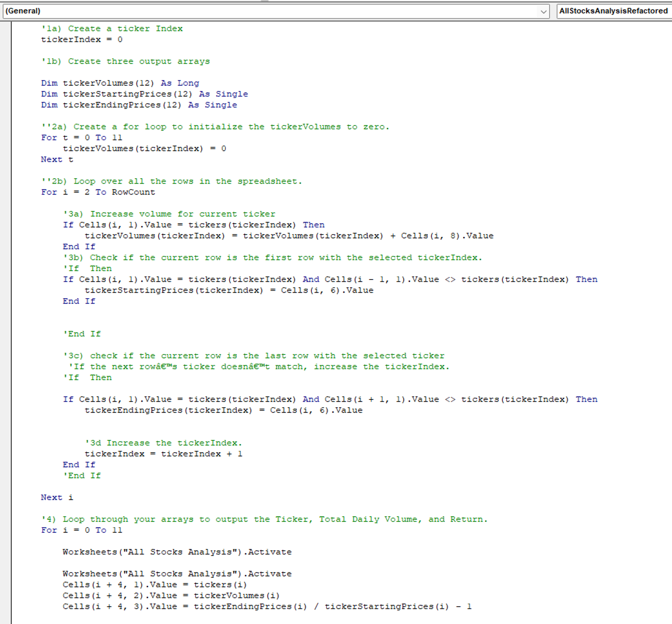
Task: Click the comment '3a) Increase volume for current ticker
Action: [169, 214]
